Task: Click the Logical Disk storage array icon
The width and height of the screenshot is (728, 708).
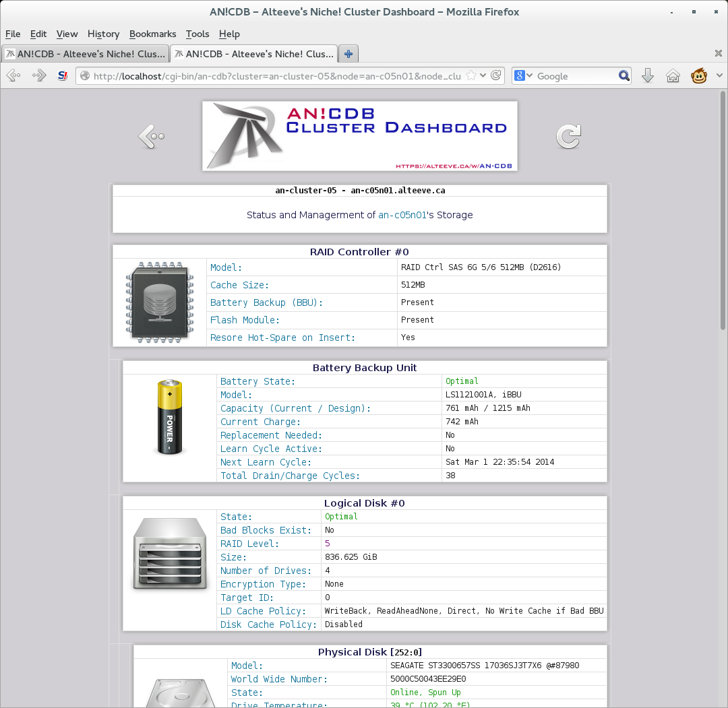Action: click(x=170, y=554)
